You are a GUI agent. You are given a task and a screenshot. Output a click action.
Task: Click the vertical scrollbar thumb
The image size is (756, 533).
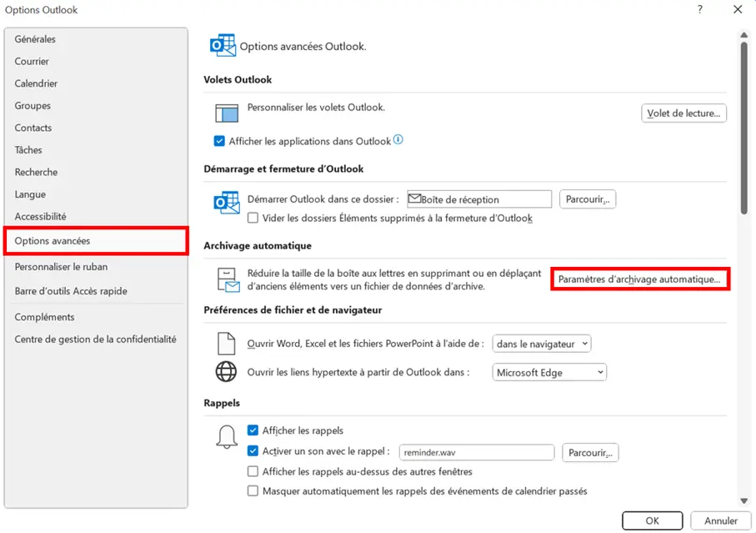(744, 128)
